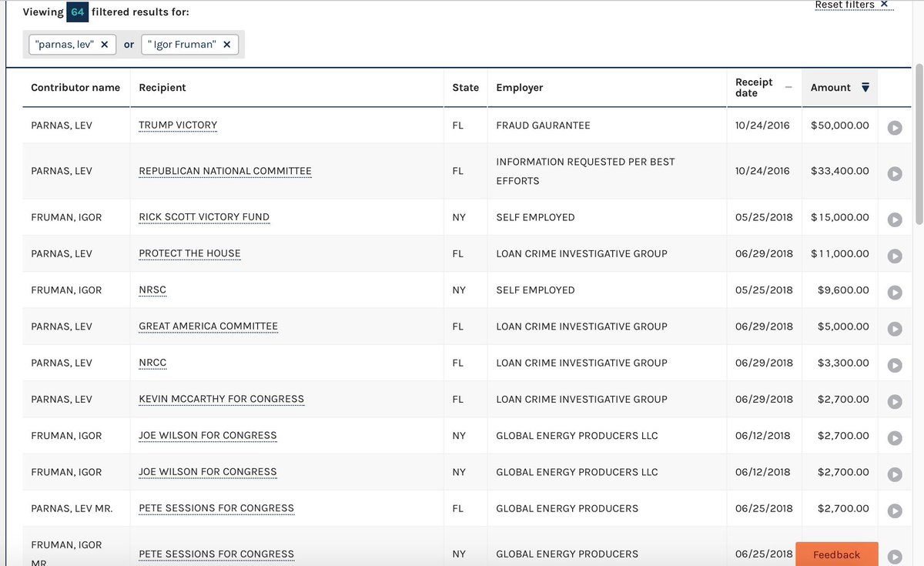Image resolution: width=924 pixels, height=566 pixels.
Task: Click the $33,400.00 amount cell
Action: pyautogui.click(x=839, y=171)
